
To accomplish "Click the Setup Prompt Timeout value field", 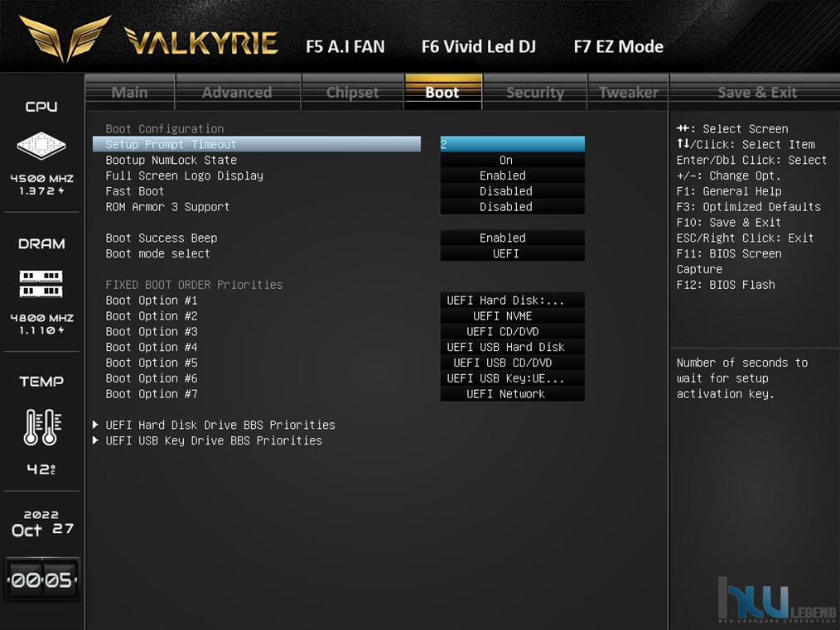I will [513, 144].
